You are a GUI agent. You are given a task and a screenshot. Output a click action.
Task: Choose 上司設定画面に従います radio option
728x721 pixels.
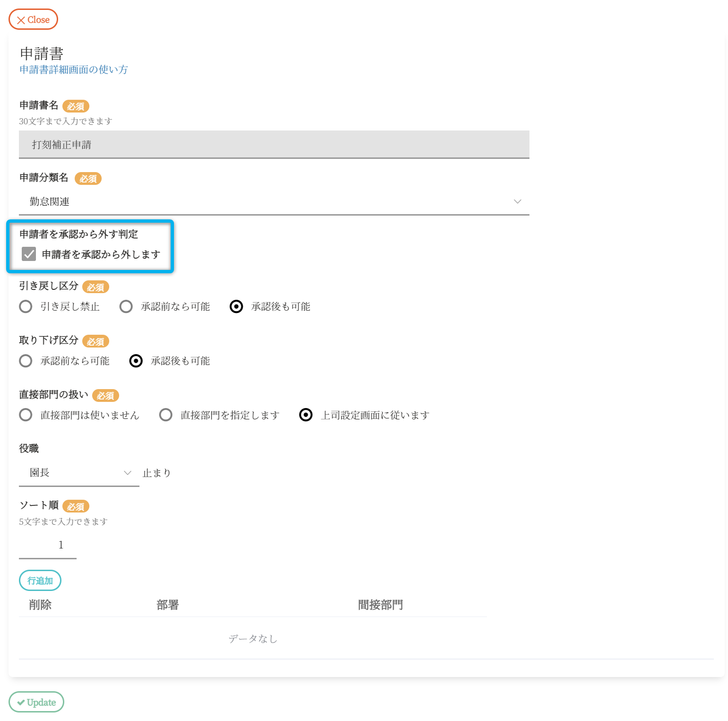[306, 415]
